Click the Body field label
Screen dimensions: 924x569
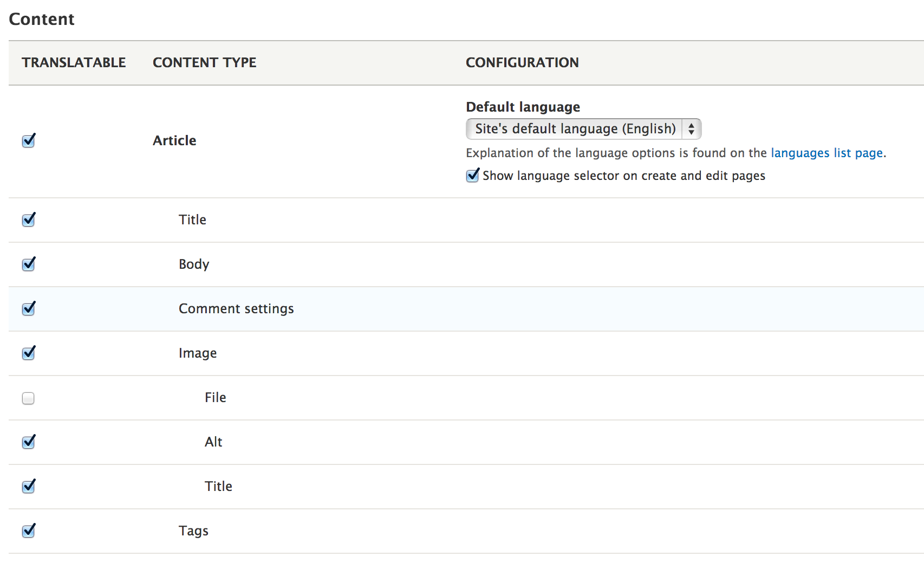(x=194, y=264)
